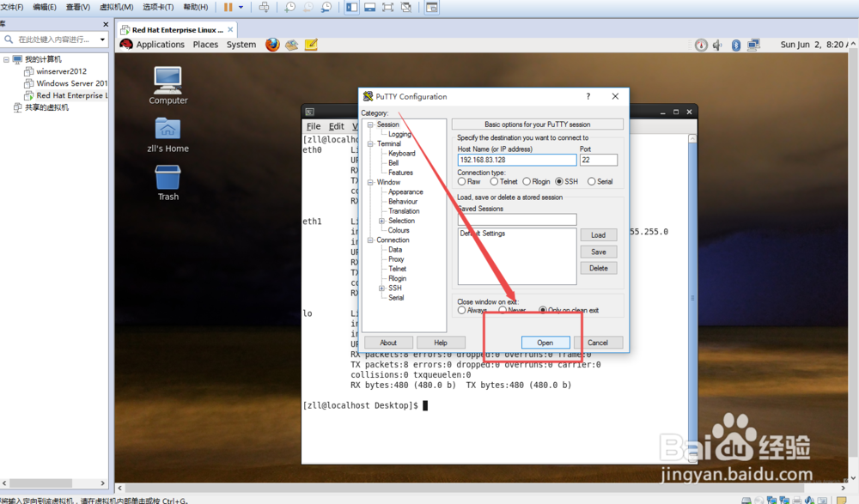859x504 pixels.
Task: Collapse the Terminal category node
Action: [x=370, y=144]
